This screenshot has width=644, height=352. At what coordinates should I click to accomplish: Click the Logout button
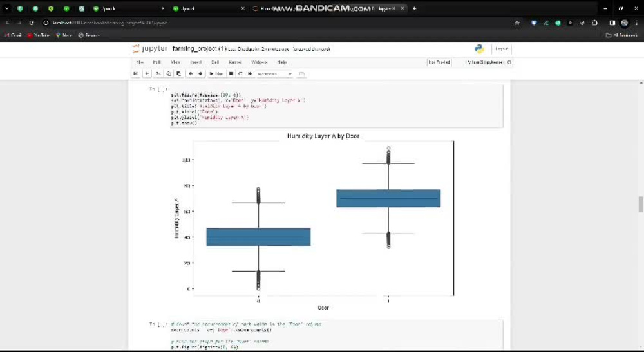(502, 49)
